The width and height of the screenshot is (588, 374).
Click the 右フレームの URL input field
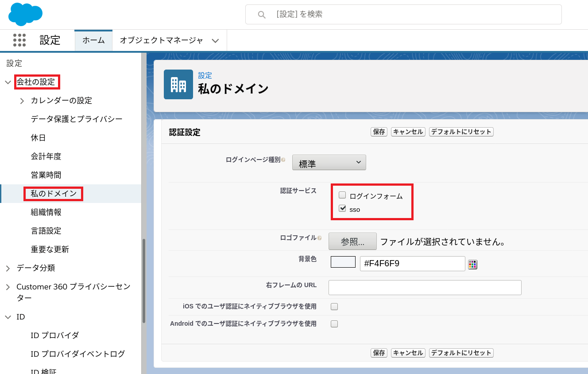(x=425, y=288)
